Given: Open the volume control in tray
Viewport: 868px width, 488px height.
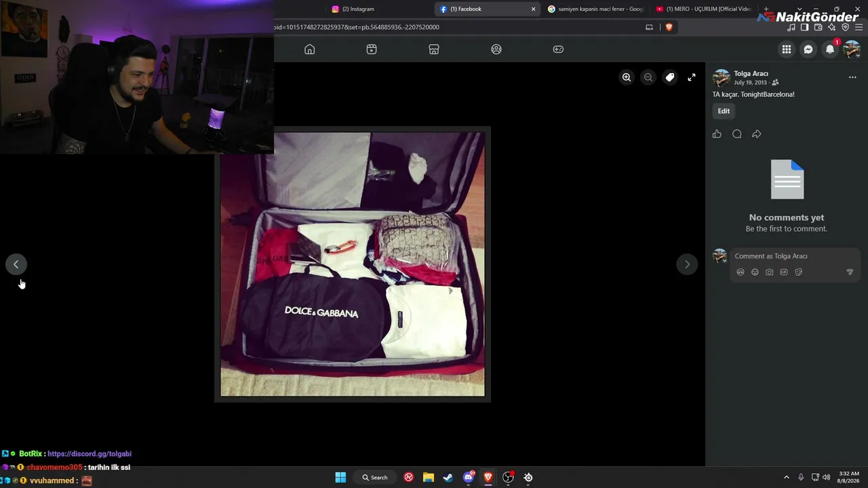Looking at the screenshot, I should coord(826,477).
